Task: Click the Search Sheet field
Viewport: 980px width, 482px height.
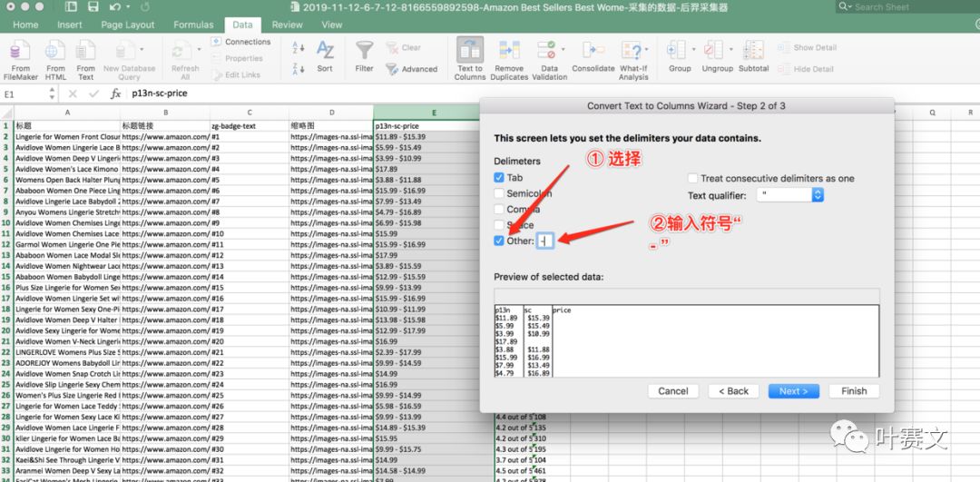Action: click(907, 7)
